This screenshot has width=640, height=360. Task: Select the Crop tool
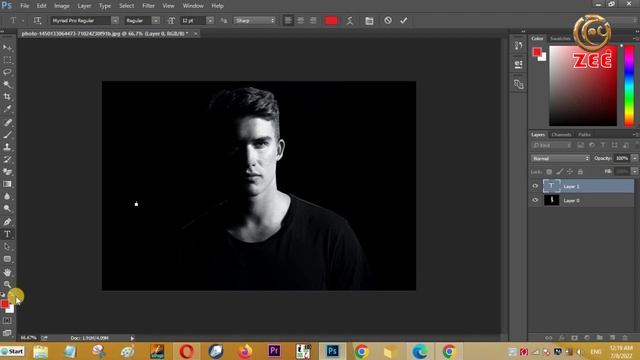(x=7, y=97)
